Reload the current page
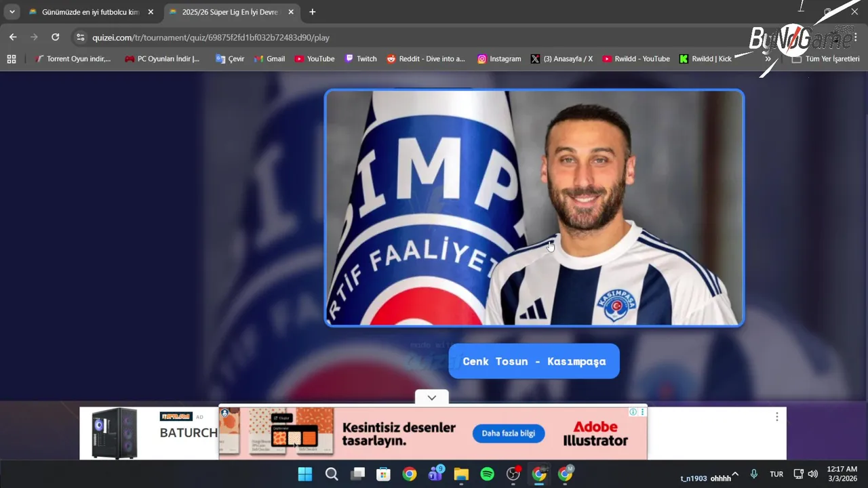The width and height of the screenshot is (868, 488). tap(56, 37)
